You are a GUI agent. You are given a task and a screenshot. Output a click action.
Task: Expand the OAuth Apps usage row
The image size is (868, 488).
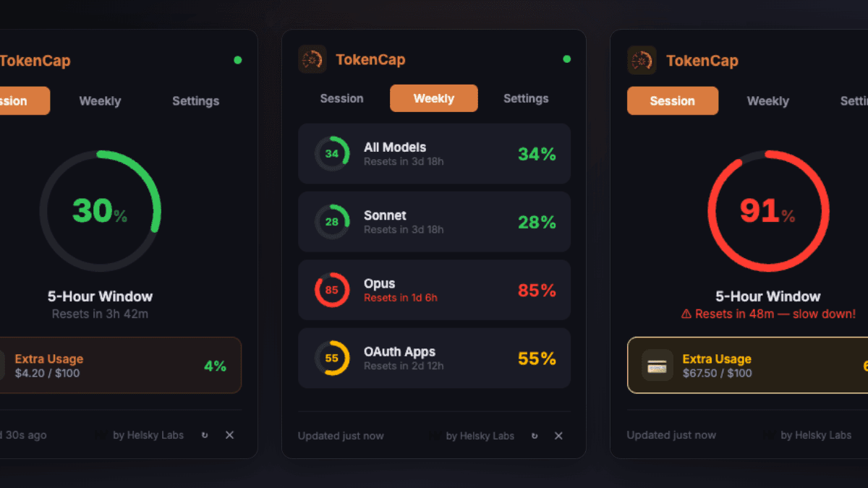tap(434, 358)
